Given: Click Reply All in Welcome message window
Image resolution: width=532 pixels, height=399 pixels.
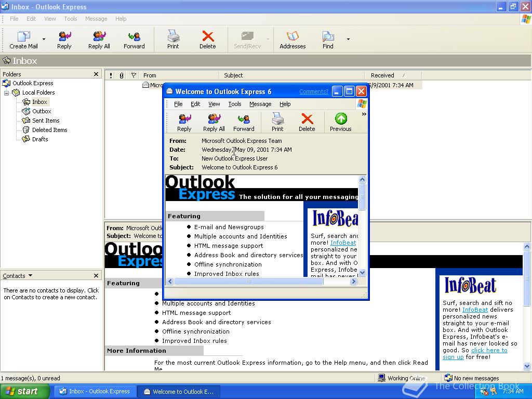Looking at the screenshot, I should (x=214, y=123).
